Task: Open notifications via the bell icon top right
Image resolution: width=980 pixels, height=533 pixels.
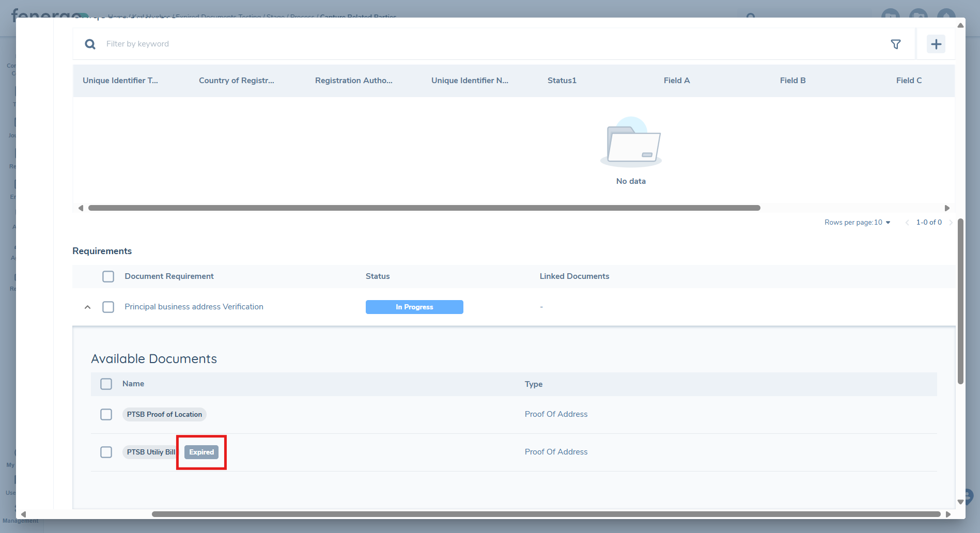Action: pos(946,15)
